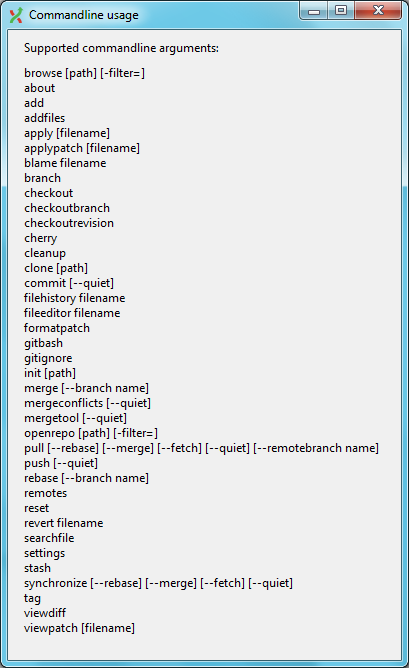Image resolution: width=409 pixels, height=668 pixels.
Task: Click the 'tag' argument line
Action: click(32, 598)
